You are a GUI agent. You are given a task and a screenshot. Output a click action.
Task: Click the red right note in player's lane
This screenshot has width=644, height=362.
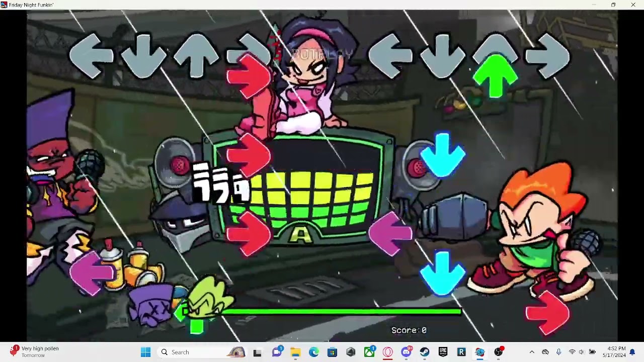[547, 313]
